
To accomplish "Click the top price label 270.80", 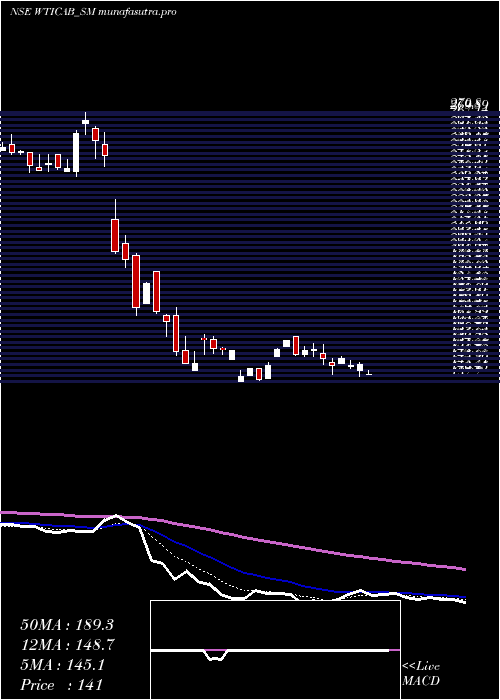I will point(468,104).
